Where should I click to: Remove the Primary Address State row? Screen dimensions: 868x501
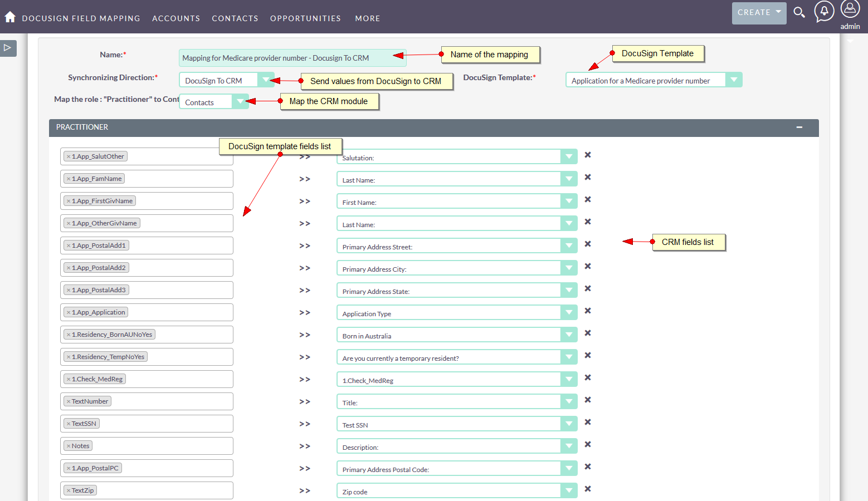tap(588, 288)
